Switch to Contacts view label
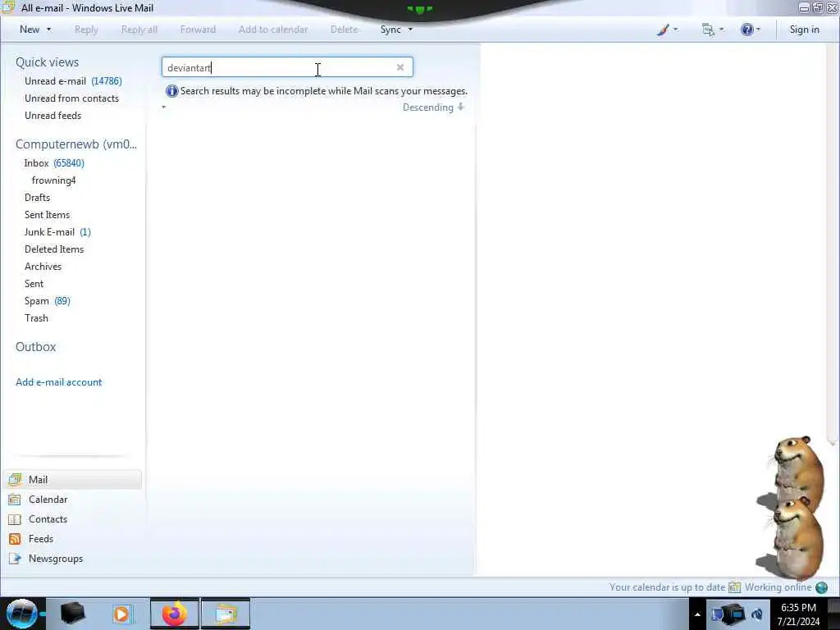Viewport: 840px width, 630px height. click(x=48, y=519)
